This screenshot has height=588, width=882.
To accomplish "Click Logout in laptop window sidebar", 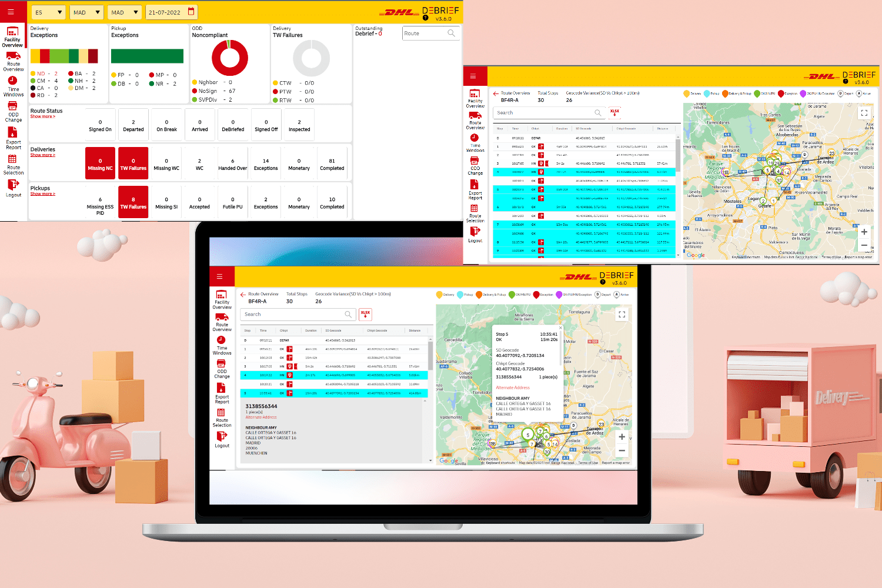I will [222, 440].
